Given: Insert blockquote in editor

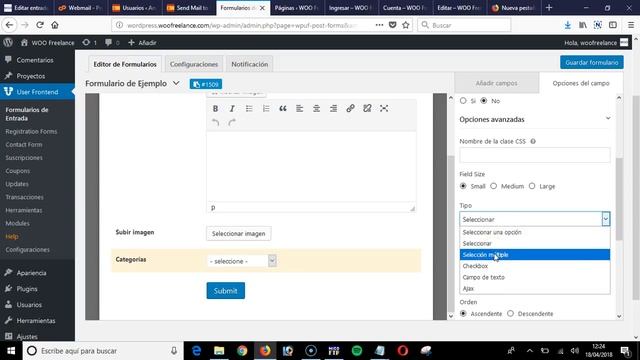Looking at the screenshot, I should 282,109.
